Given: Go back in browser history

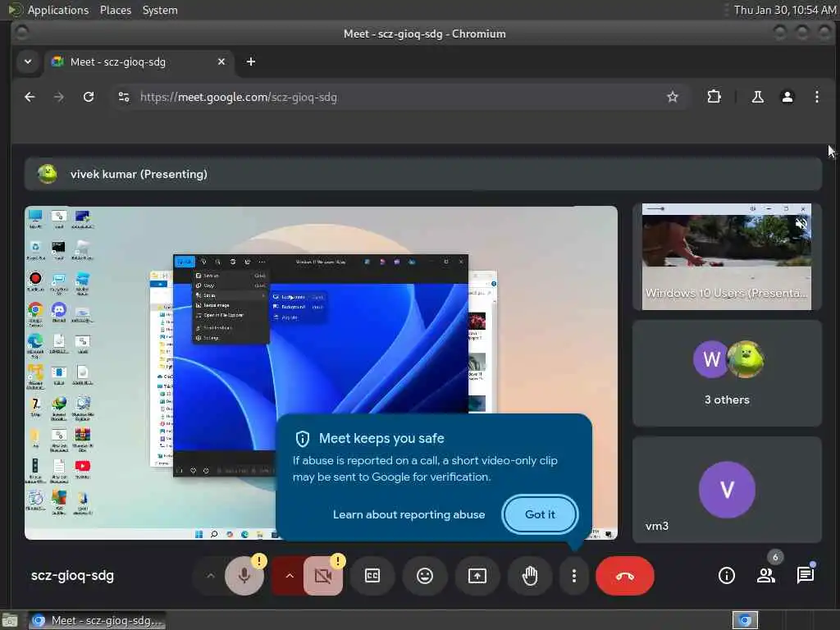Looking at the screenshot, I should 30,97.
